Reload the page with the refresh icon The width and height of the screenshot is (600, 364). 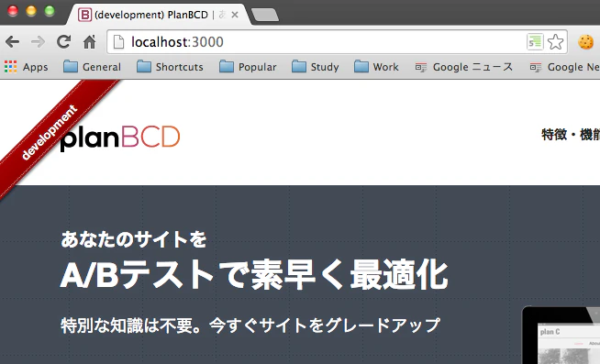63,41
